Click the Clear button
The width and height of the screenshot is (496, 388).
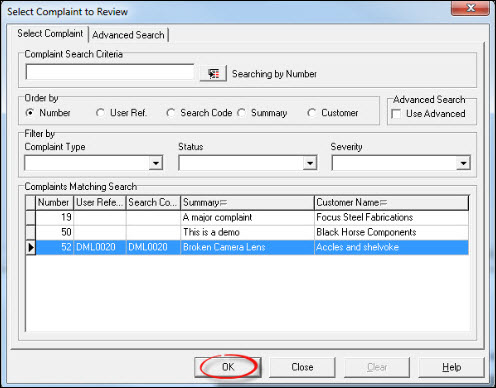377,367
